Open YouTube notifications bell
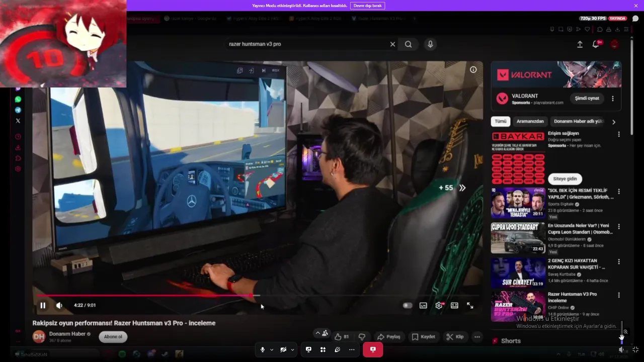 tap(596, 44)
